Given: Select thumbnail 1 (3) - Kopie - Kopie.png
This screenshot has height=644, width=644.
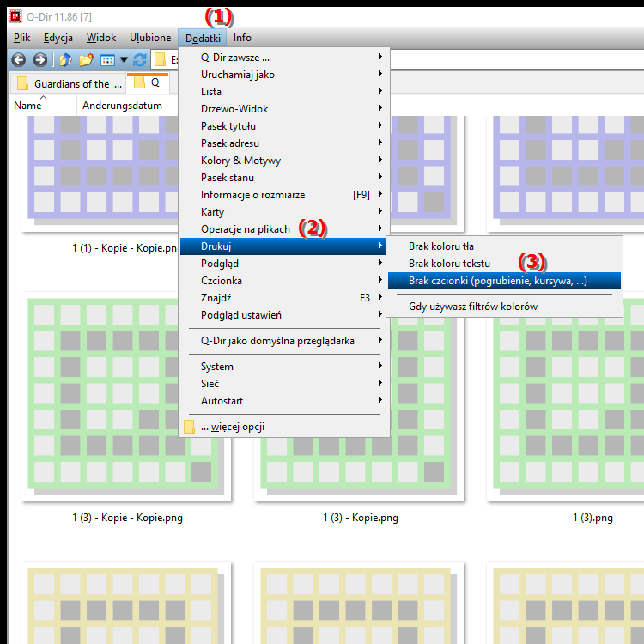Looking at the screenshot, I should [x=126, y=397].
